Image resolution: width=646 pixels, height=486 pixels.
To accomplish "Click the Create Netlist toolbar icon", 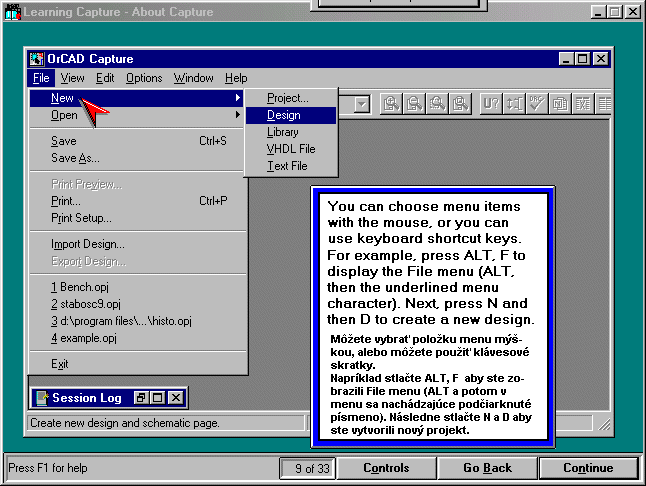I will pyautogui.click(x=561, y=103).
